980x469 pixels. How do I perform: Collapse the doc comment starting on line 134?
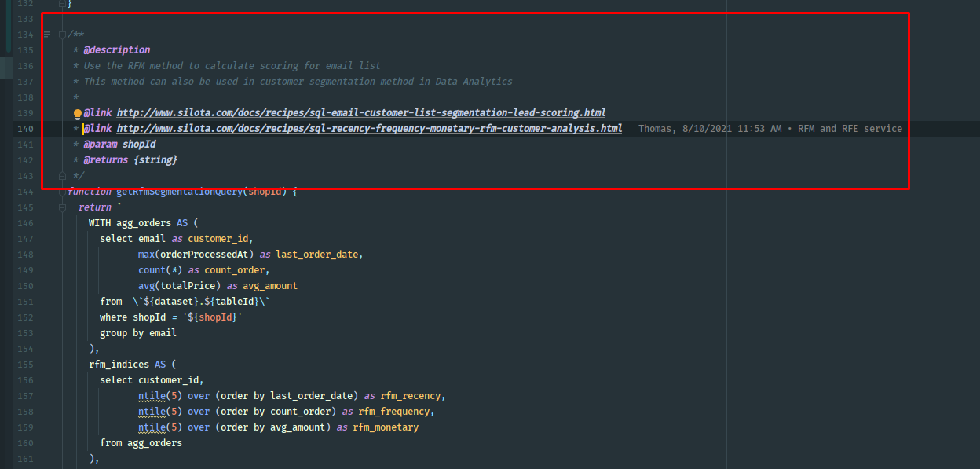62,35
